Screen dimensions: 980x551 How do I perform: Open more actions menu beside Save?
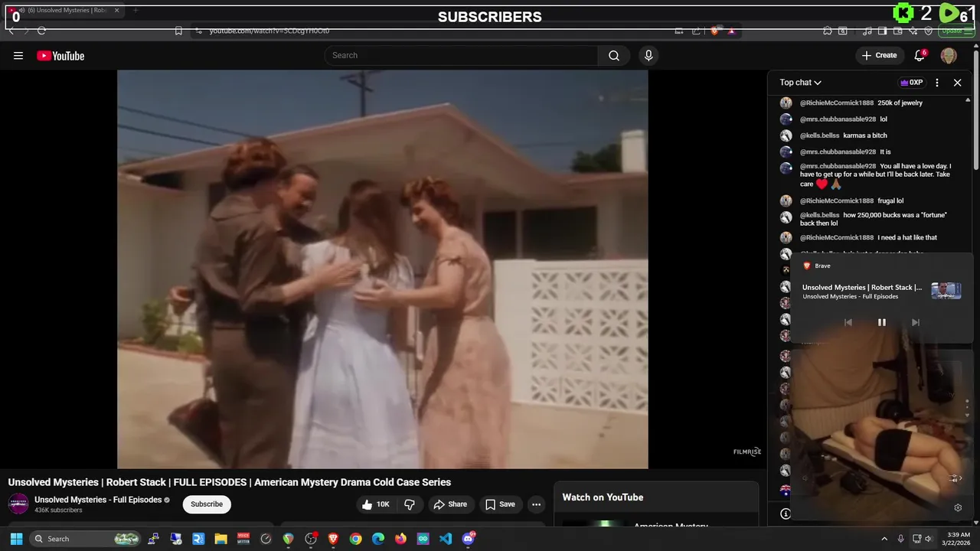click(536, 504)
